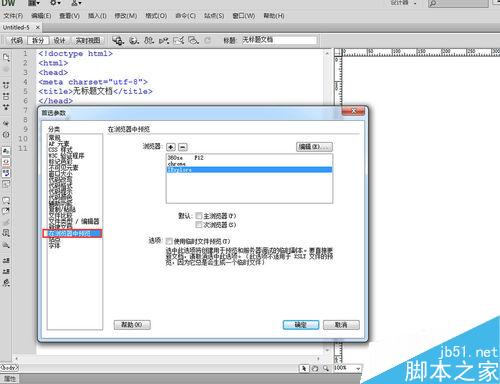Click the Refresh design view icon
The width and height of the screenshot is (500, 384).
[x=207, y=41]
